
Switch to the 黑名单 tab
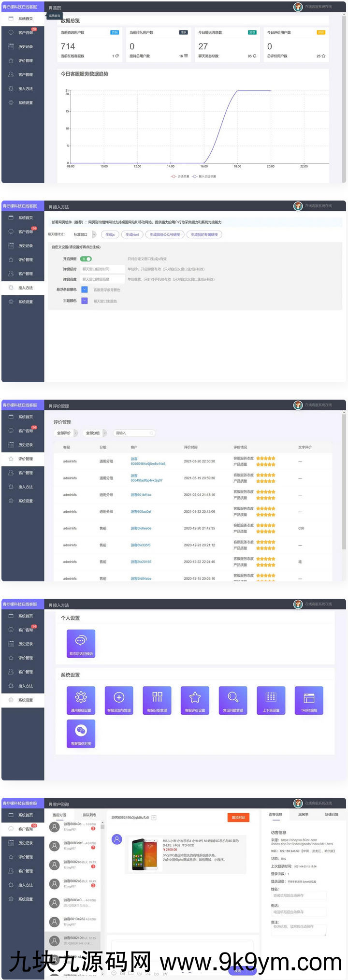click(x=303, y=814)
